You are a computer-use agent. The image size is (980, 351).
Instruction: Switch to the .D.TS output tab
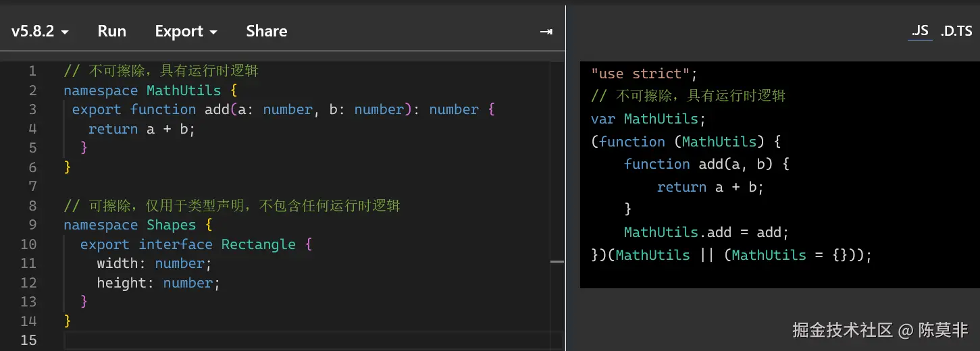point(956,31)
